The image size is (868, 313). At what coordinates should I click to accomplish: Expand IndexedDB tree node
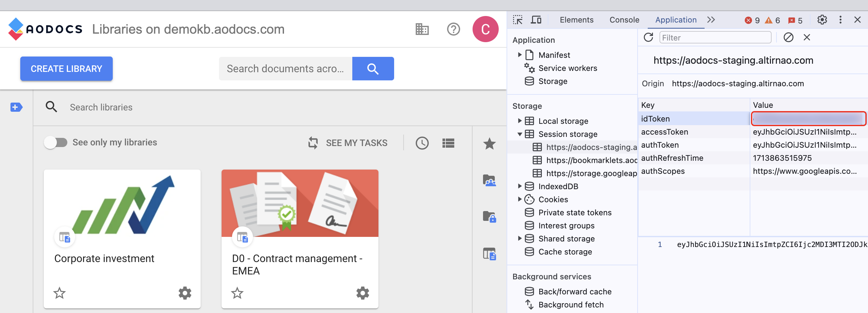point(520,186)
